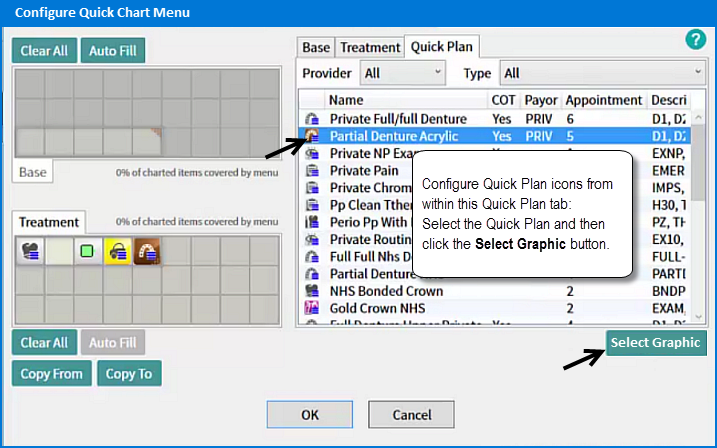Sort by the Payor column header
717x448 pixels.
(x=541, y=100)
